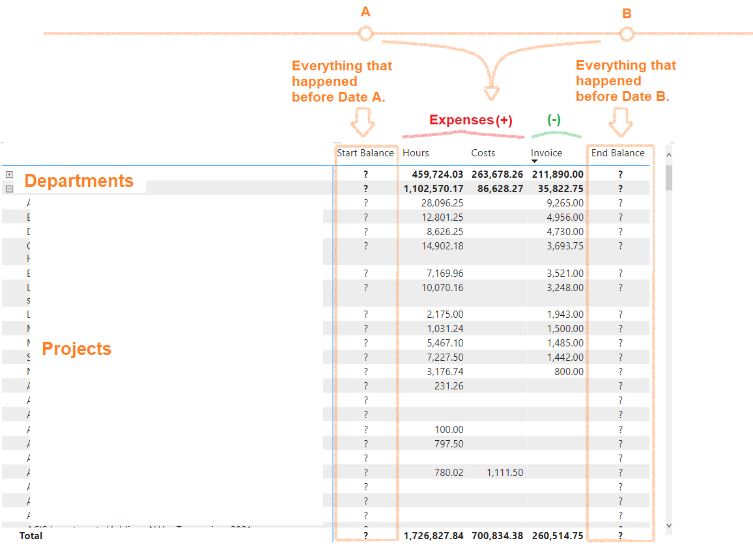Image resolution: width=753 pixels, height=560 pixels.
Task: Sort by the Start Balance column header
Action: pyautogui.click(x=365, y=153)
